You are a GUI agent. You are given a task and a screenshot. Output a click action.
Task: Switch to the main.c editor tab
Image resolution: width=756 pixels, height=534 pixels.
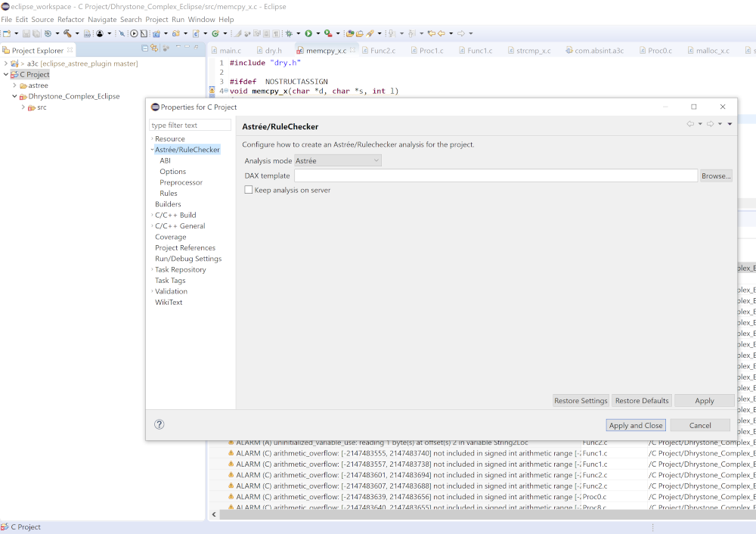227,50
